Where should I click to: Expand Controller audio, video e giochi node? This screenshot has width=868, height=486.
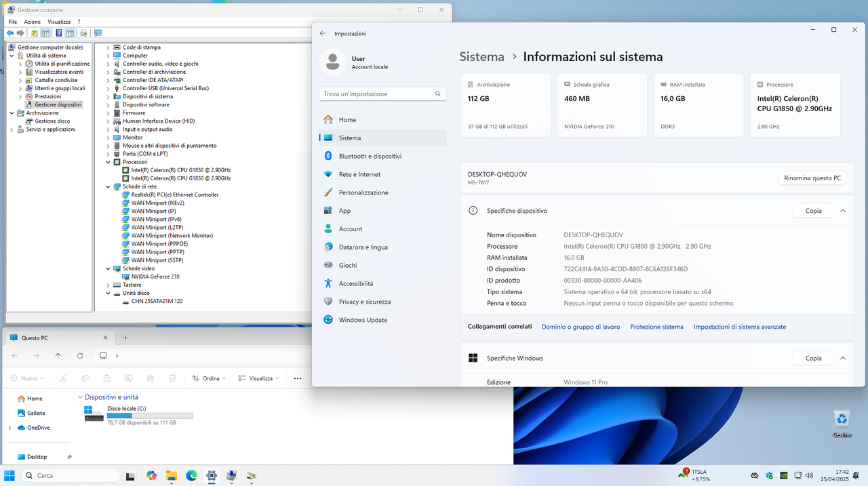point(108,64)
